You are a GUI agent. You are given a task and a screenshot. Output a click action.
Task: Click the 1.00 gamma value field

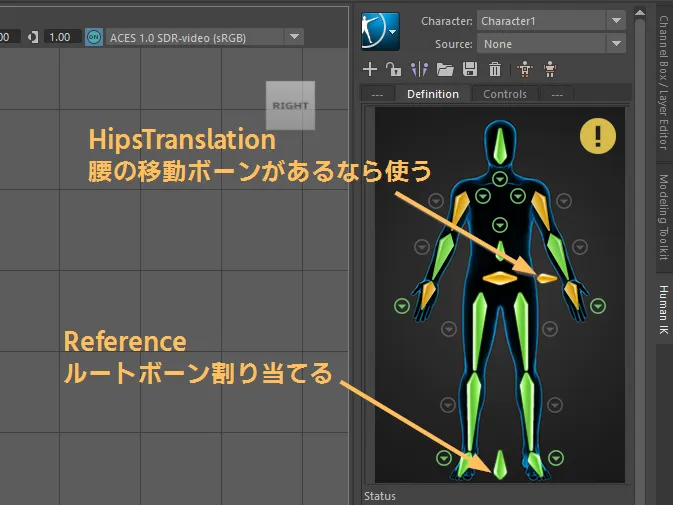[62, 37]
